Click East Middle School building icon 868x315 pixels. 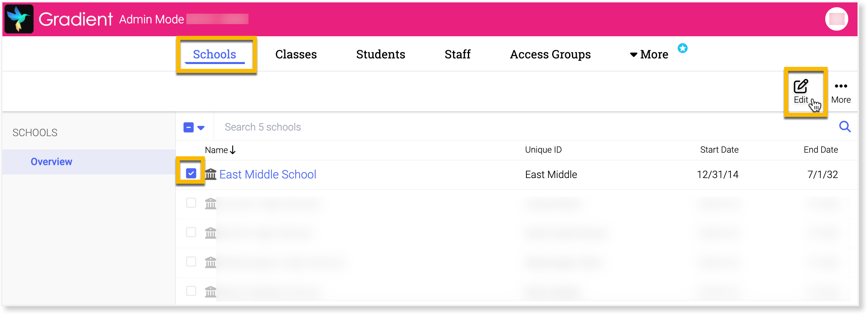point(211,174)
